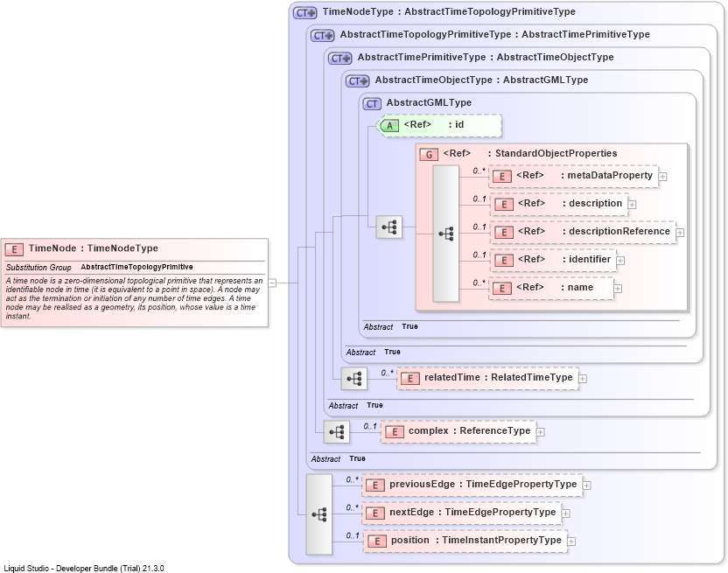728x573 pixels.
Task: Click CT+ icon of AbstractTimeObjectType
Action: 358,81
